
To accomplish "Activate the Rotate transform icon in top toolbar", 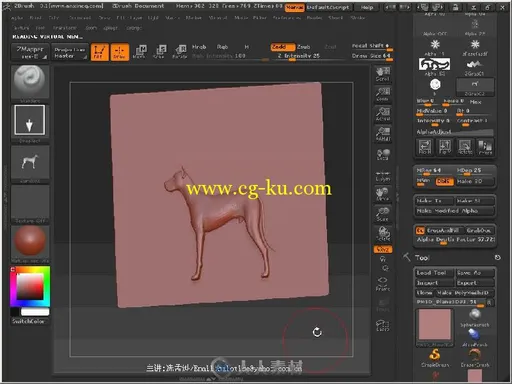I will coord(180,51).
